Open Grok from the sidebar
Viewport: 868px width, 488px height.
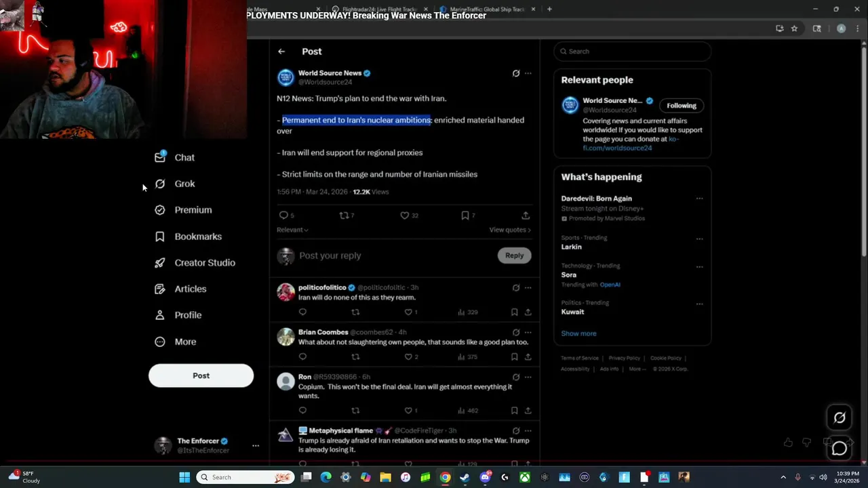click(x=175, y=184)
